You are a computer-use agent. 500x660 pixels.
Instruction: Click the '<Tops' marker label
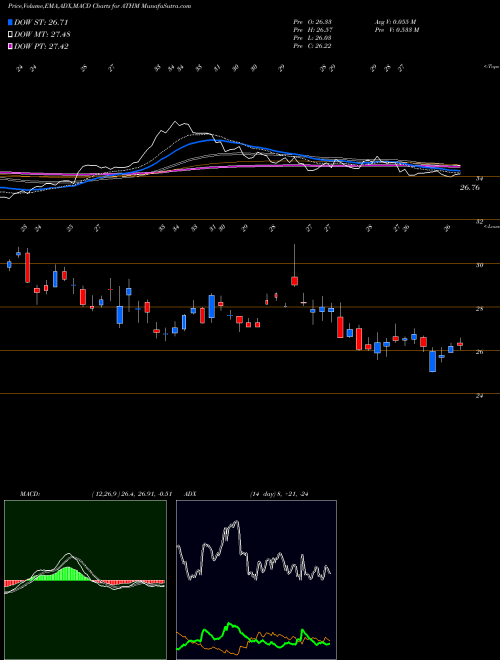click(x=491, y=67)
